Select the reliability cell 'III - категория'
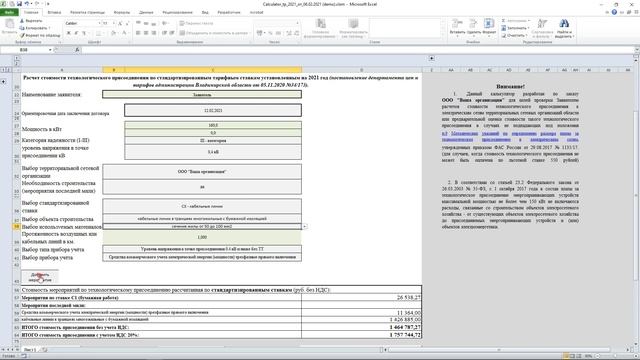Image resolution: width=640 pixels, height=360 pixels. pyautogui.click(x=213, y=140)
